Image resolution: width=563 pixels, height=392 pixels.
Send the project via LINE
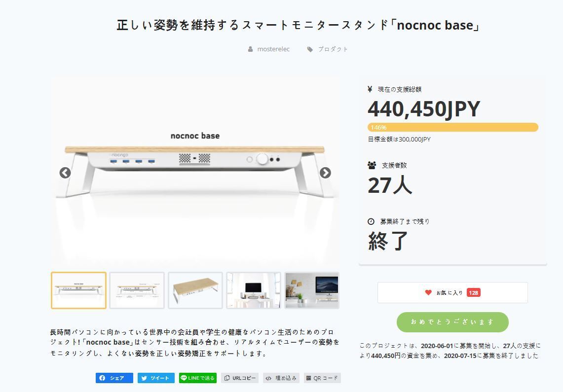coord(198,378)
